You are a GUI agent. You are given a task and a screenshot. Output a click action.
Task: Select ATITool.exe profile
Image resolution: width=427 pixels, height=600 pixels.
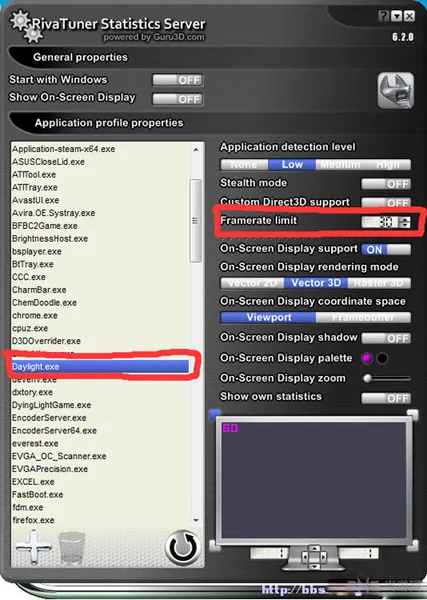click(34, 175)
